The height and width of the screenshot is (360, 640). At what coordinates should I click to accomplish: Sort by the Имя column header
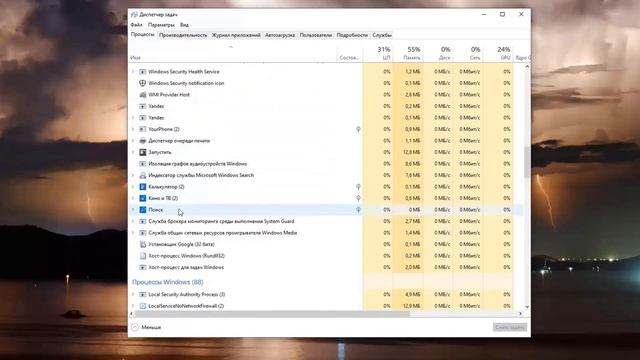point(233,53)
